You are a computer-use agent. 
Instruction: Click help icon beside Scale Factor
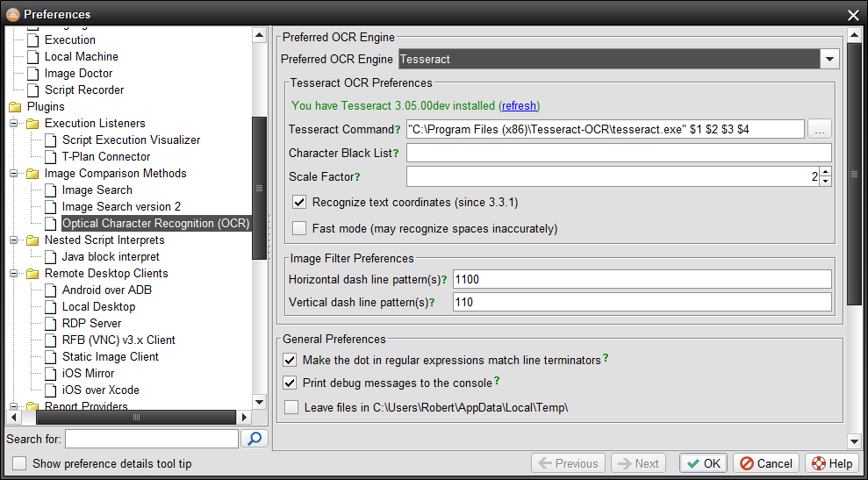(357, 176)
